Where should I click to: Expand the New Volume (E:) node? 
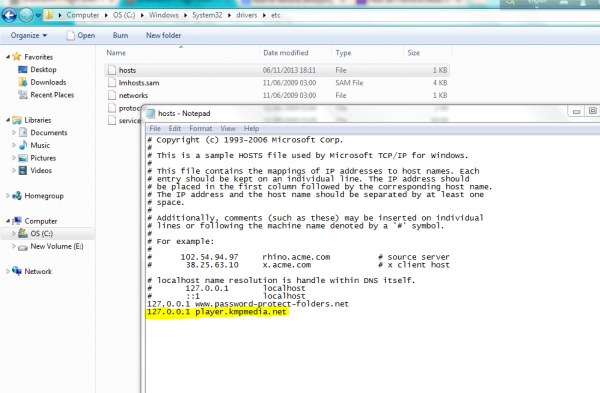point(14,246)
